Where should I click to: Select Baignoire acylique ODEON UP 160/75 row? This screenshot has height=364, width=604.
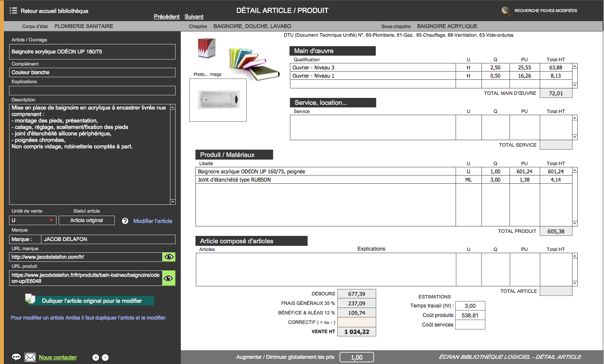click(384, 172)
